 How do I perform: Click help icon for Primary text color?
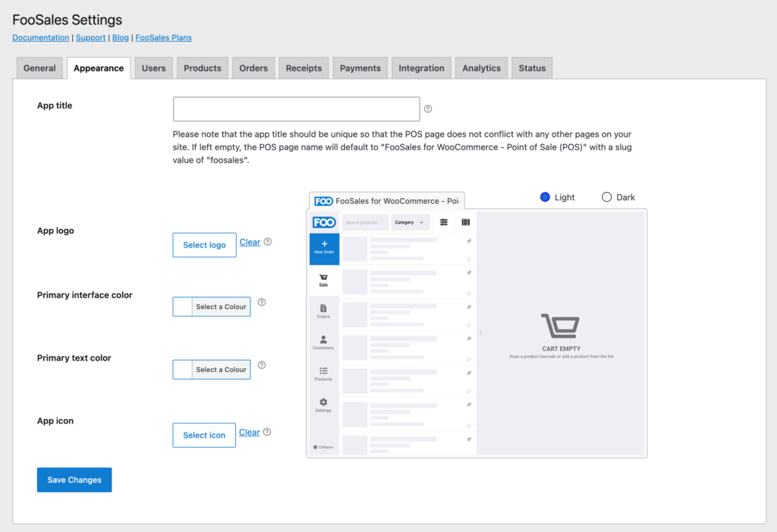point(262,365)
